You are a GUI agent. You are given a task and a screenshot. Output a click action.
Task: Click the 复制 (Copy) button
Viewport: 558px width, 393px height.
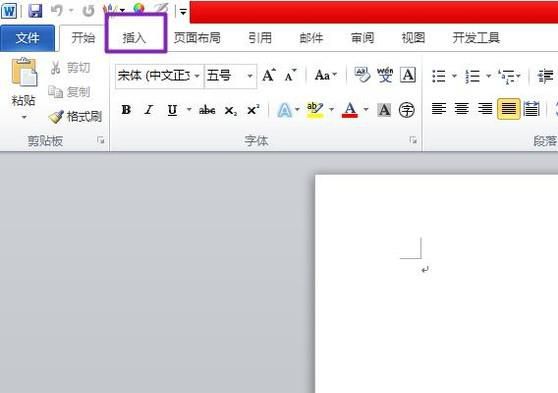(x=69, y=92)
